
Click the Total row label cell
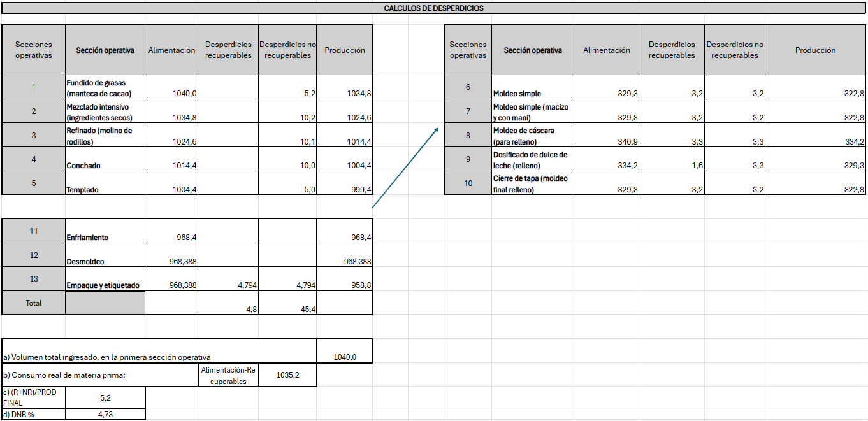pyautogui.click(x=34, y=303)
